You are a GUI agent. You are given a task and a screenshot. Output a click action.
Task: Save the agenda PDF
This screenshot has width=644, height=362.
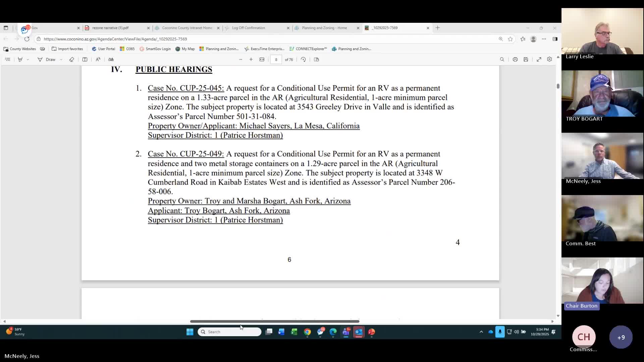click(526, 59)
